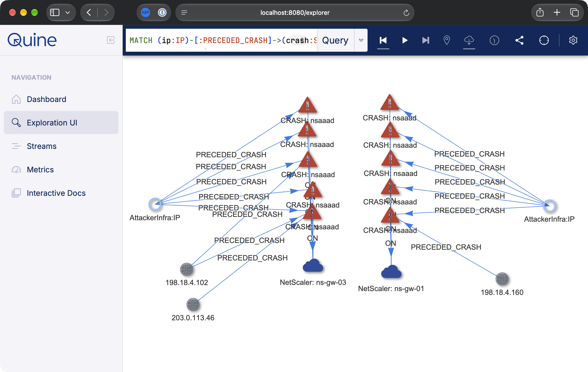The image size is (588, 372).
Task: Jump back to the first history step
Action: [383, 40]
